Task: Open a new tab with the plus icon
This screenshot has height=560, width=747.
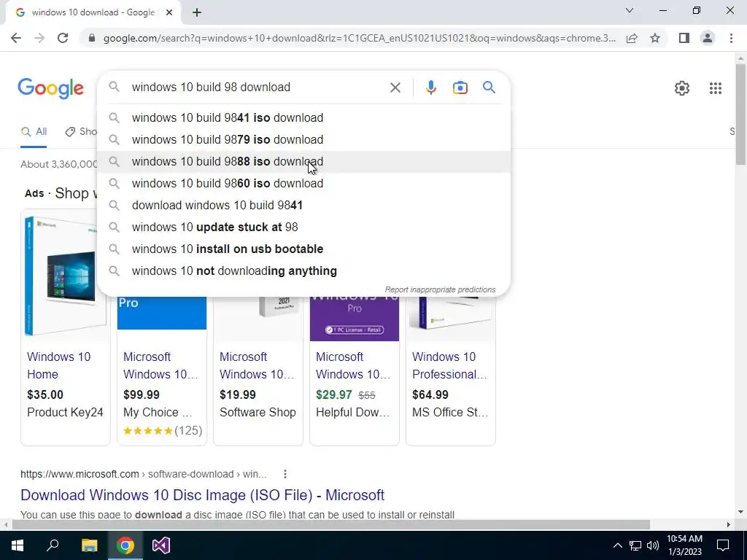Action: click(x=197, y=13)
